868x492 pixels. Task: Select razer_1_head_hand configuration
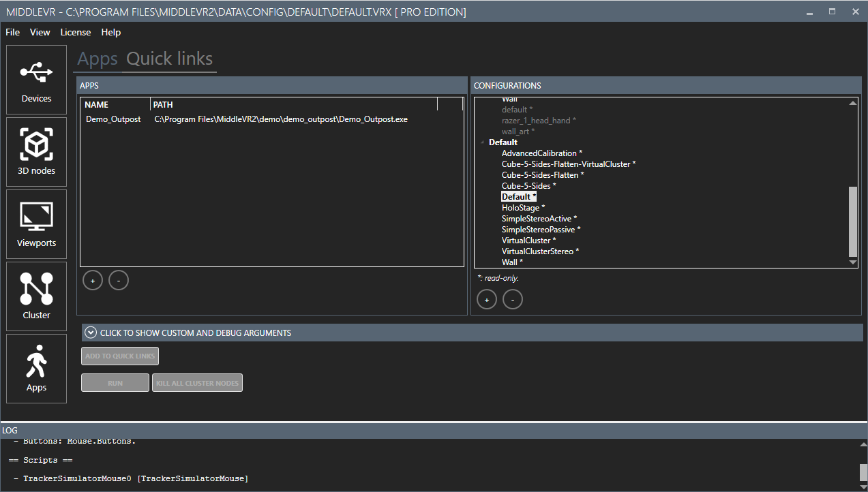pos(539,121)
